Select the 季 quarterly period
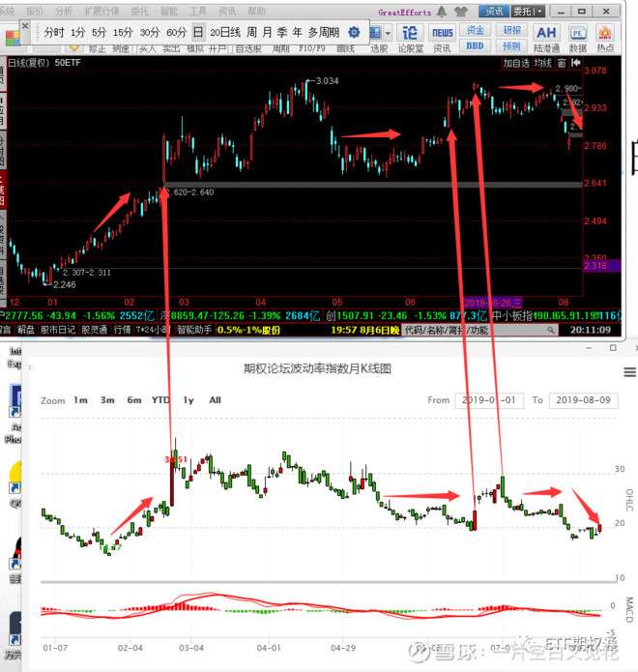The width and height of the screenshot is (638, 672). 282,32
